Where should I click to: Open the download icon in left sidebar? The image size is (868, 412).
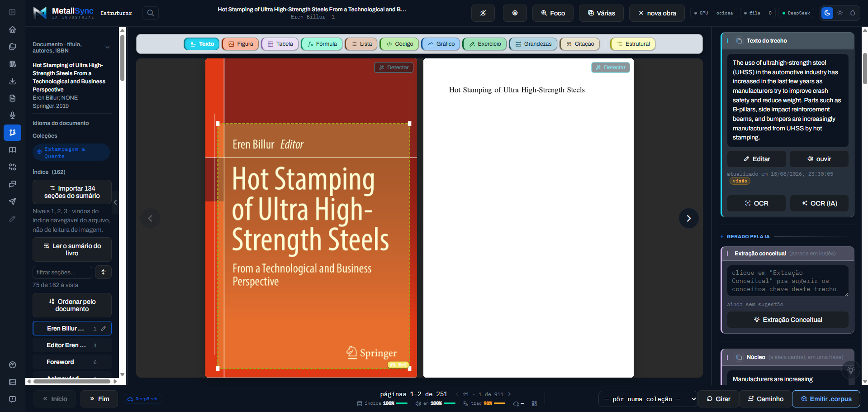pos(13,81)
